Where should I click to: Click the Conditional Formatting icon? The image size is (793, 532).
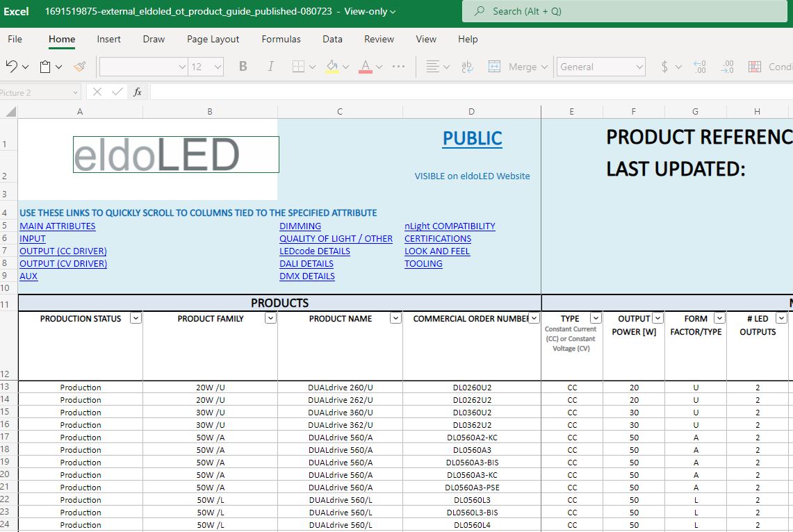point(755,67)
